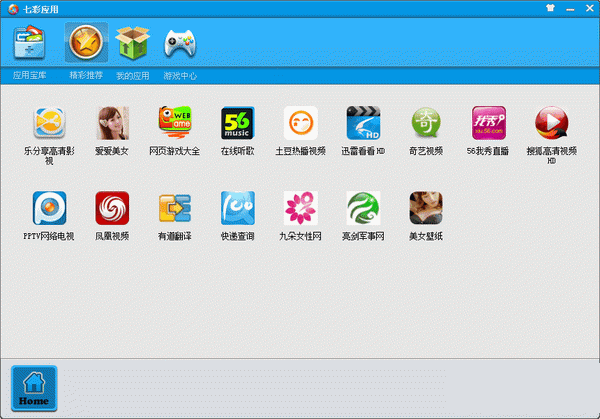Launch the 乐分享高清影视 app icon
Screen dimensions: 600x419
click(x=49, y=123)
